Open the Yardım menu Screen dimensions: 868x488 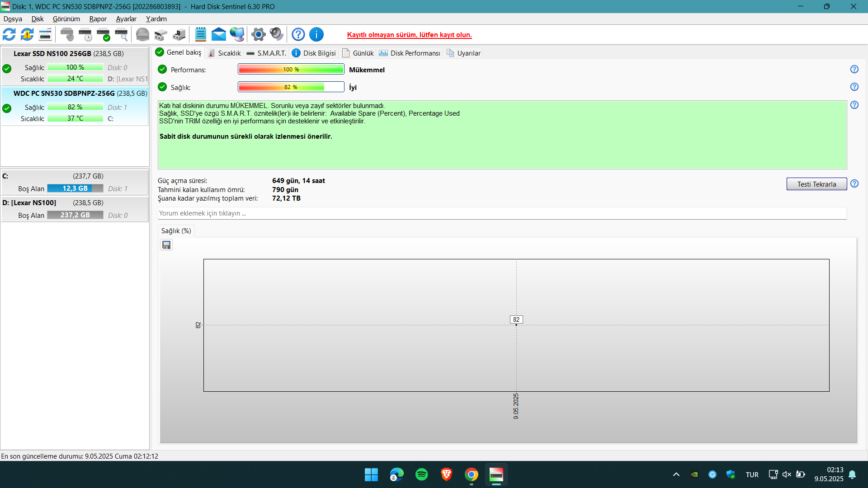[156, 19]
